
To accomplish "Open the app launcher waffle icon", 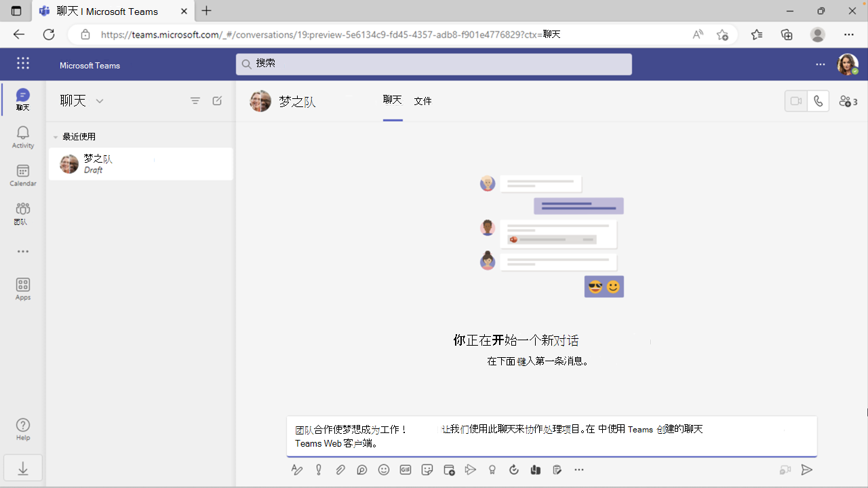I will pos(23,64).
